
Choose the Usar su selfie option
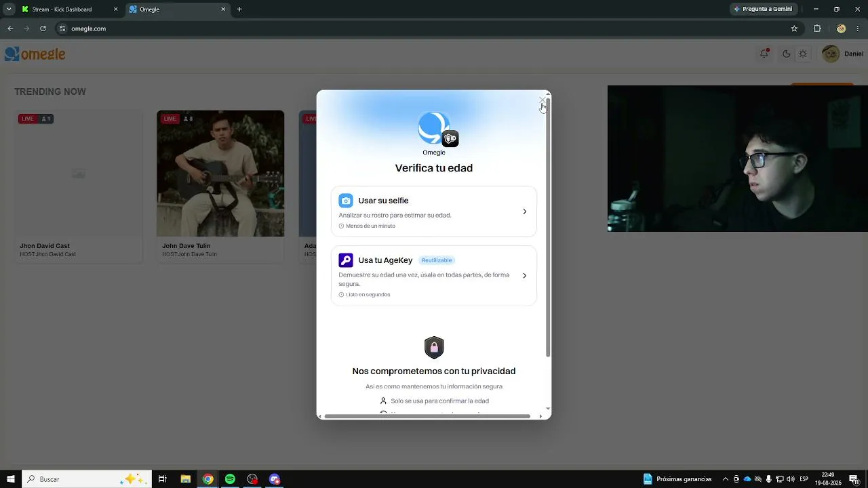click(x=434, y=211)
